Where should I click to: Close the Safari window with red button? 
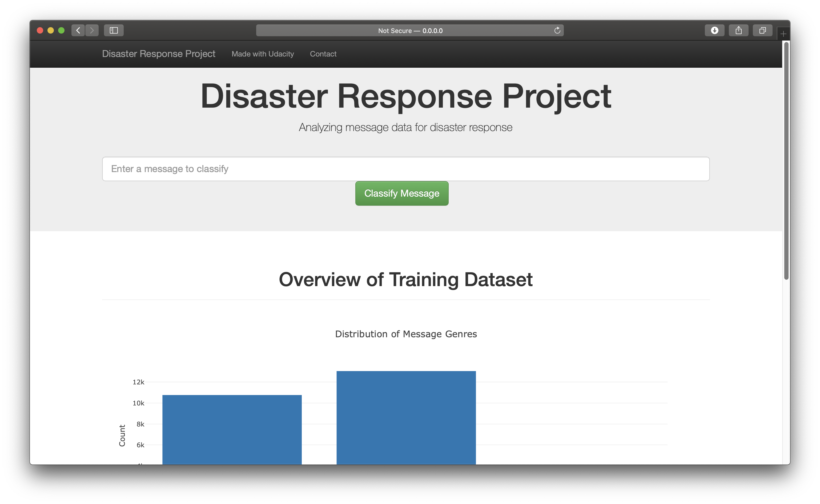40,30
